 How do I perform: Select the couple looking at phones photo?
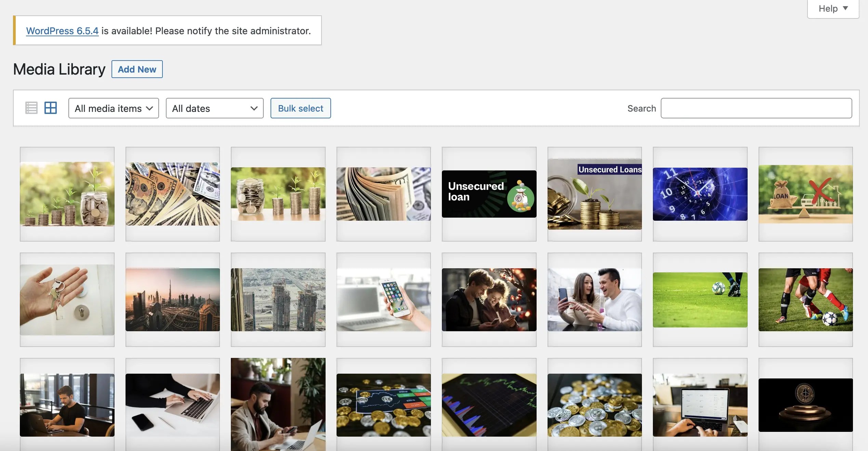tap(489, 299)
